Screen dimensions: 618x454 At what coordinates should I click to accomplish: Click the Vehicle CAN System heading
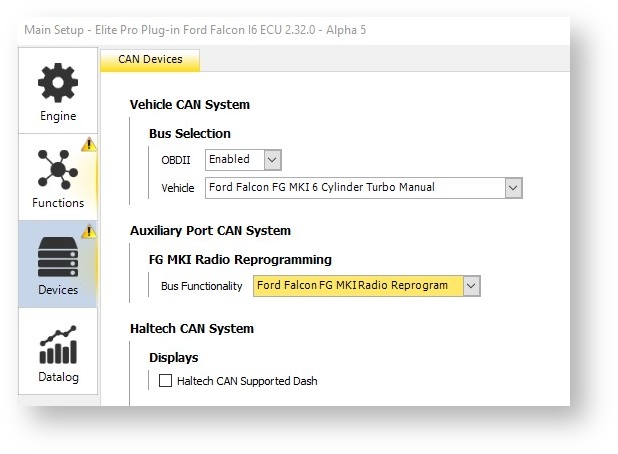[x=190, y=104]
